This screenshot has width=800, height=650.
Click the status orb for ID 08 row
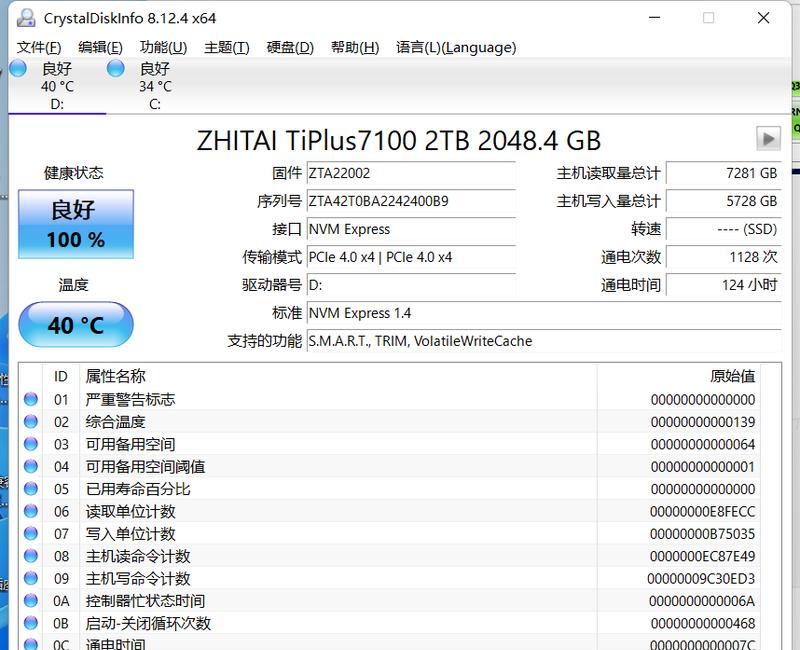31,556
